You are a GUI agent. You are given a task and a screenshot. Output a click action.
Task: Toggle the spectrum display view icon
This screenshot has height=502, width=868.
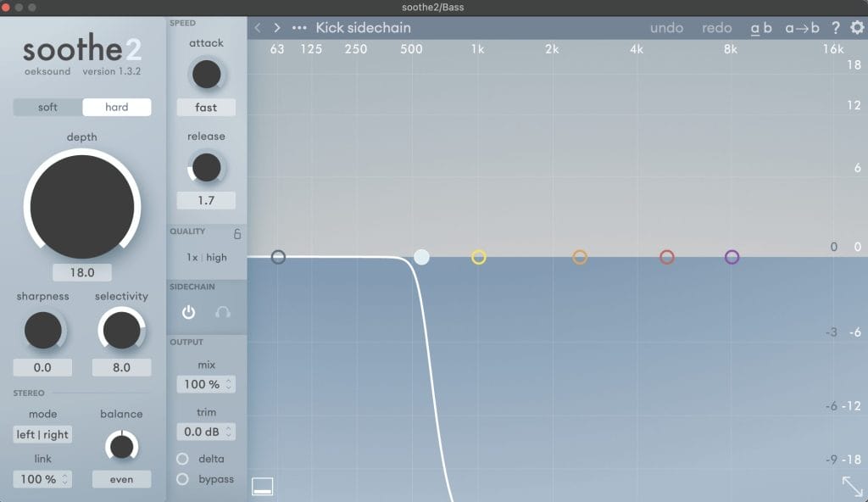pos(263,486)
